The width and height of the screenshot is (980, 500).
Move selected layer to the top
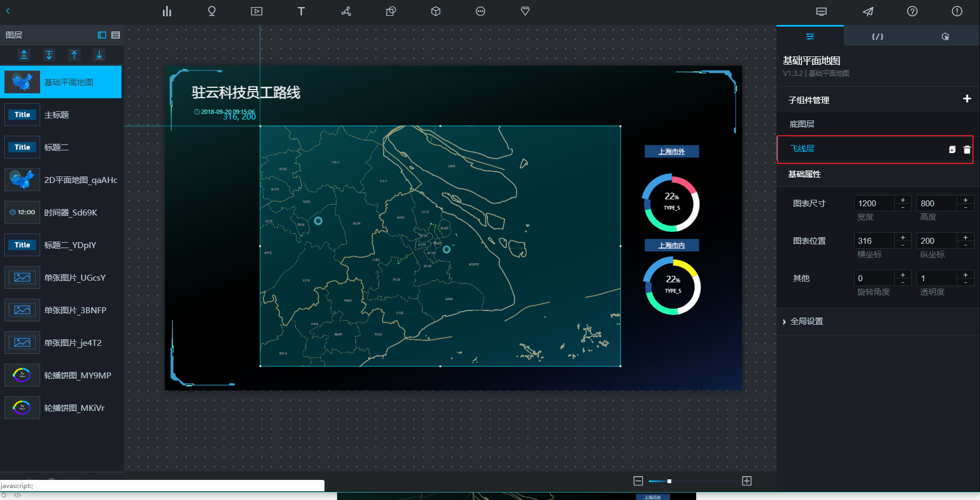tap(24, 55)
